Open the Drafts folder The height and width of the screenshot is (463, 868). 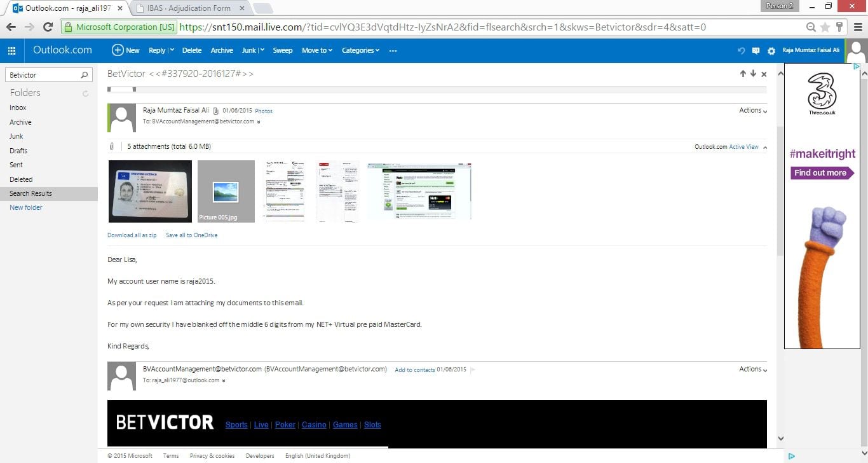[x=18, y=151]
